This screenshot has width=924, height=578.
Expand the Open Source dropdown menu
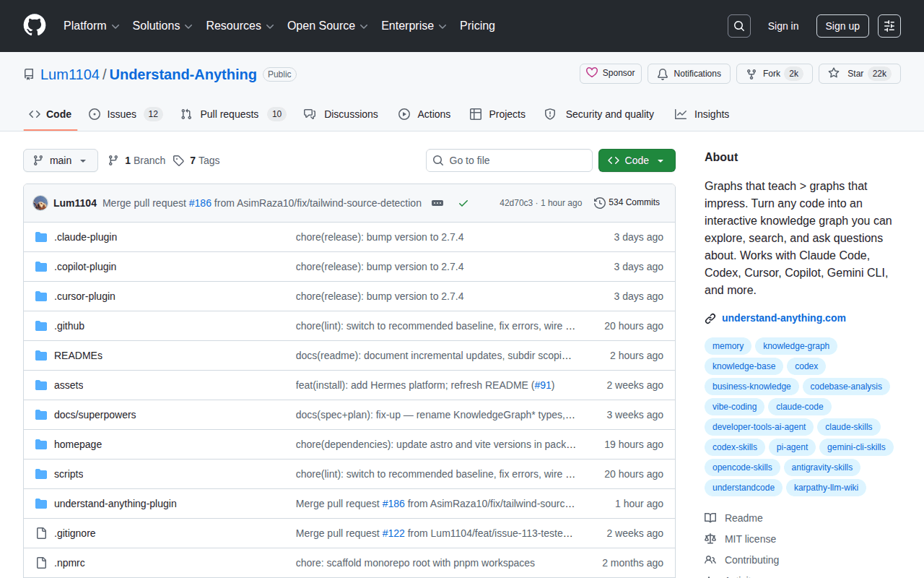coord(328,26)
